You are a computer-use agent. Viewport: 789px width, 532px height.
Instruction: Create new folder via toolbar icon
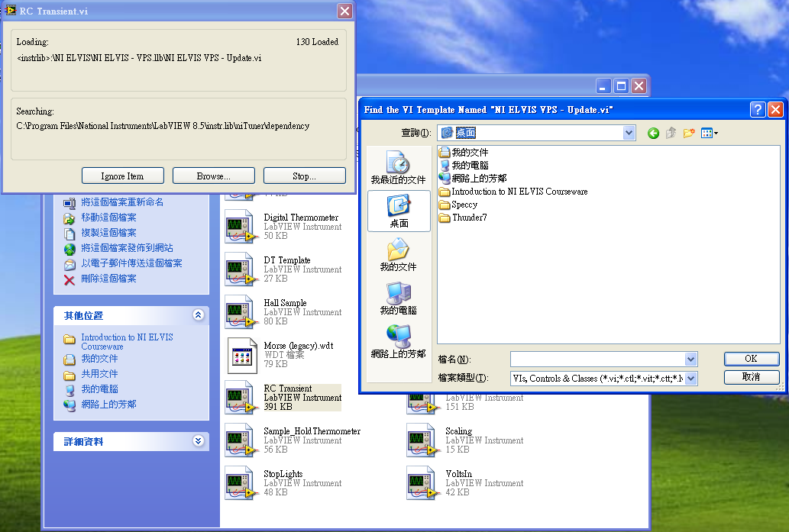point(689,134)
